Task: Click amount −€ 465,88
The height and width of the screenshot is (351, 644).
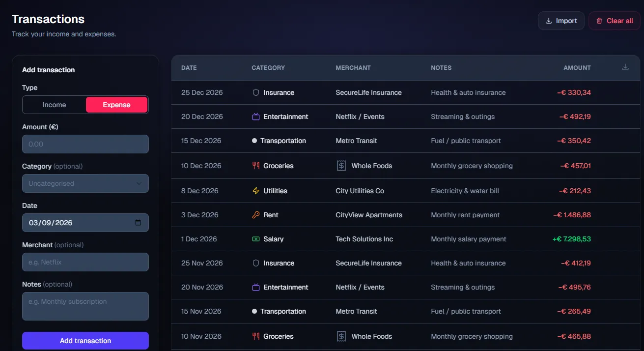Action: coord(574,336)
